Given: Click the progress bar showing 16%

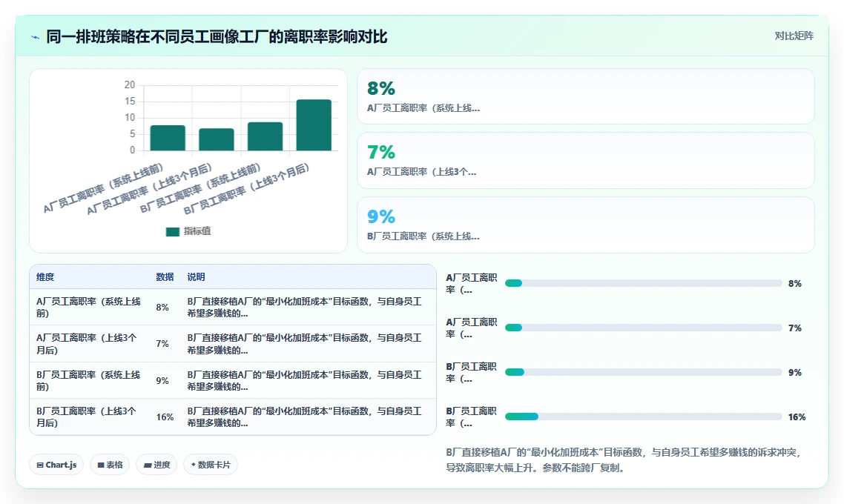Looking at the screenshot, I should [643, 417].
